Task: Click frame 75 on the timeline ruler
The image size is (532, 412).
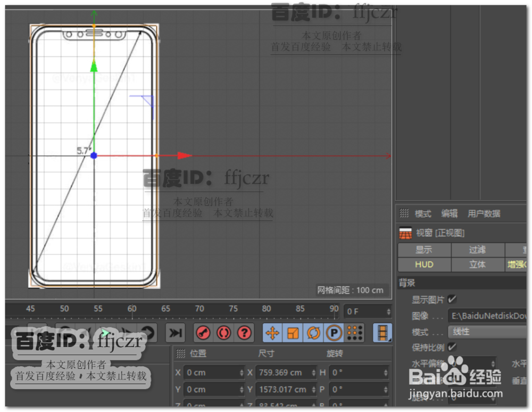Action: (233, 309)
